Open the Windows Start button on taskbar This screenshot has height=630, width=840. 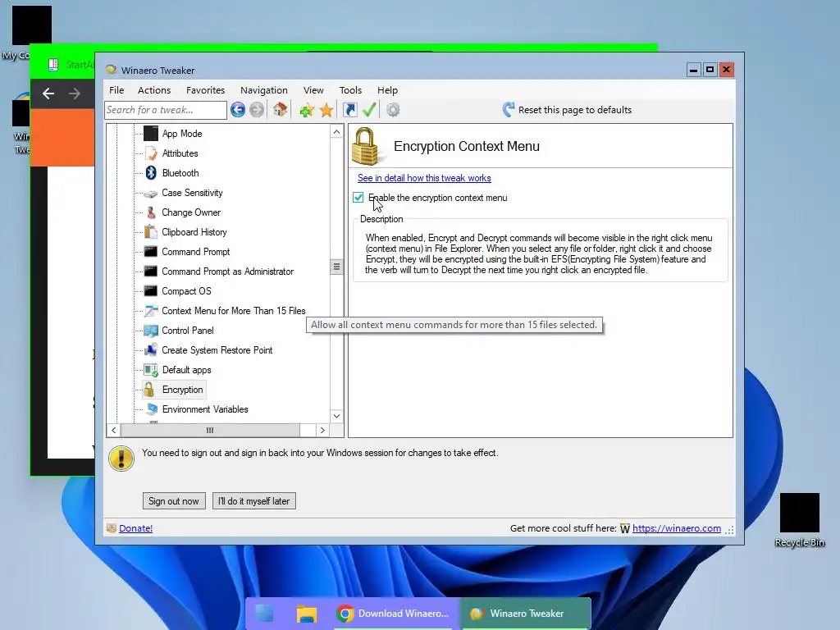point(265,614)
